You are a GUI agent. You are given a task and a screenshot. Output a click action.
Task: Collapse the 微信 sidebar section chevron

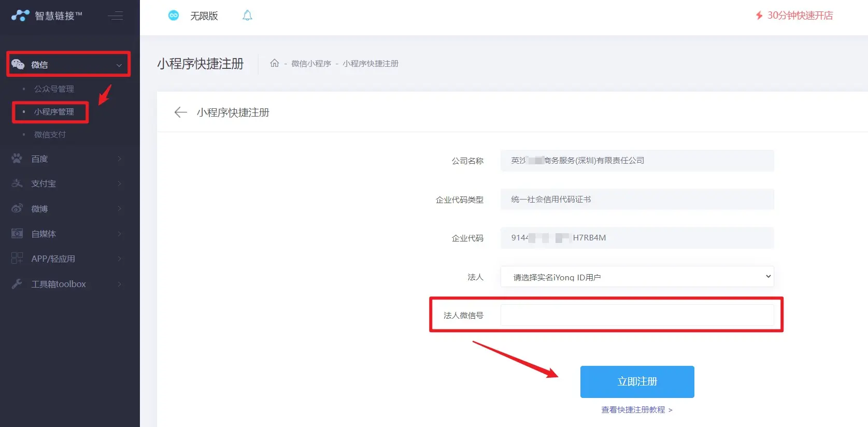[119, 65]
